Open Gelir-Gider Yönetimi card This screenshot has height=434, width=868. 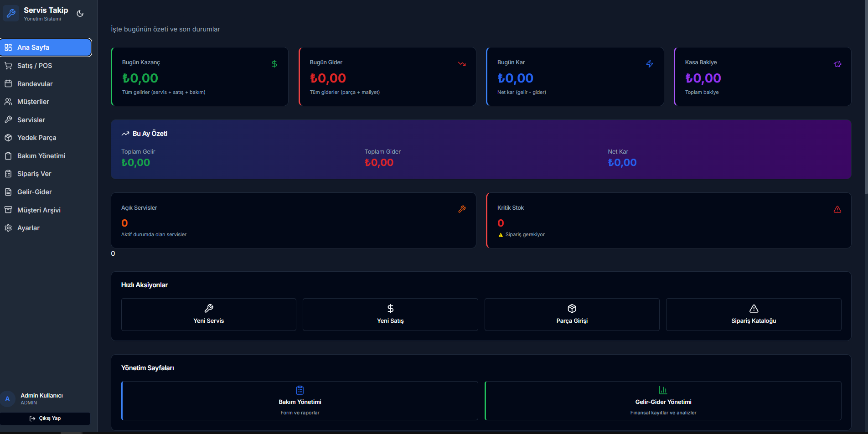663,401
